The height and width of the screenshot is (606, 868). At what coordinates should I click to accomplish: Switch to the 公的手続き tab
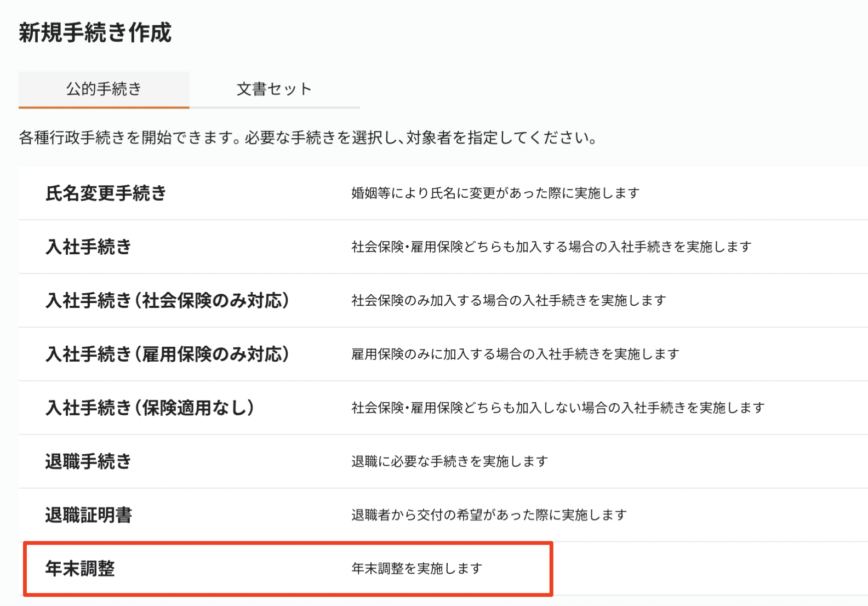[104, 89]
